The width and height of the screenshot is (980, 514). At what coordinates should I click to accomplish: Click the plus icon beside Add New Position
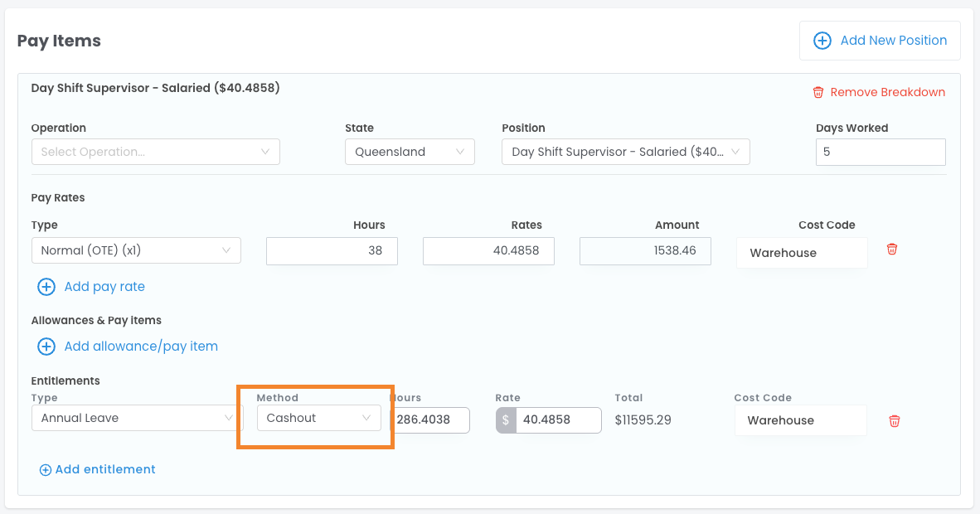822,41
